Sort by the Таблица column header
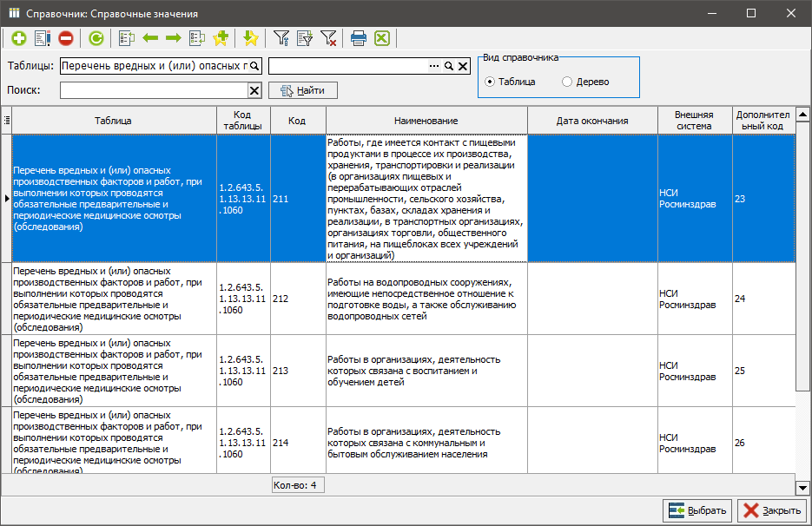The image size is (812, 526). click(x=114, y=121)
